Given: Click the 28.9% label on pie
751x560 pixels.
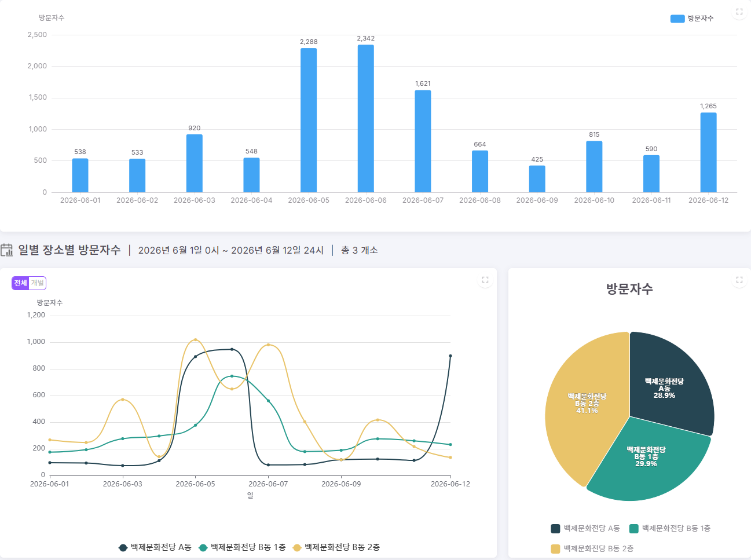Looking at the screenshot, I should point(664,396).
